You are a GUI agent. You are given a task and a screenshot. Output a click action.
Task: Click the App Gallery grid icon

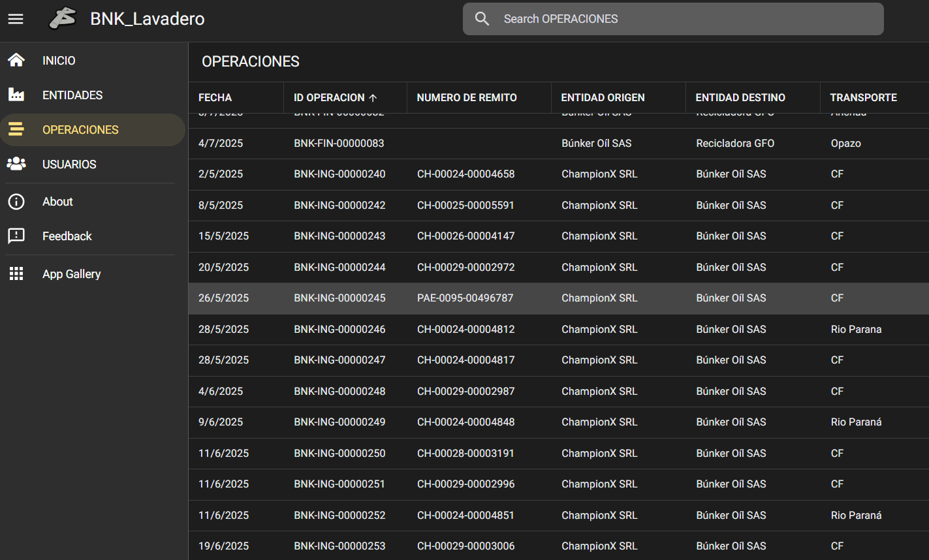click(16, 274)
